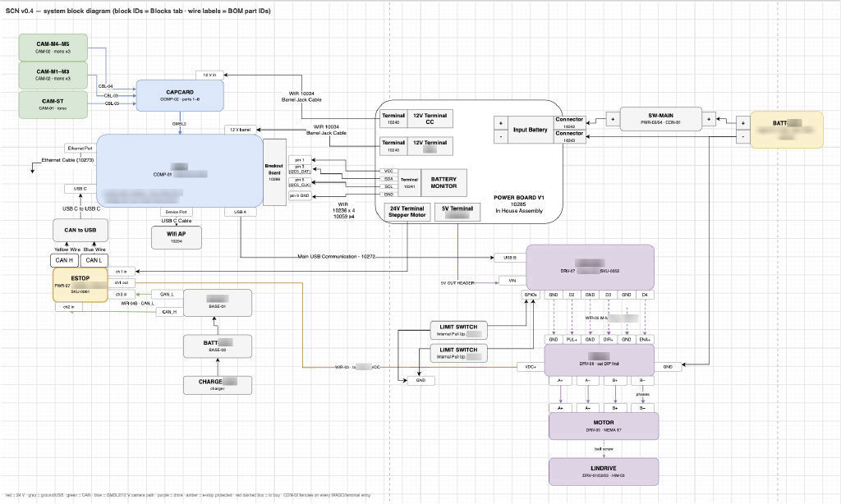Select the CAPCARD COMP-02 block
The image size is (841, 504).
[180, 95]
